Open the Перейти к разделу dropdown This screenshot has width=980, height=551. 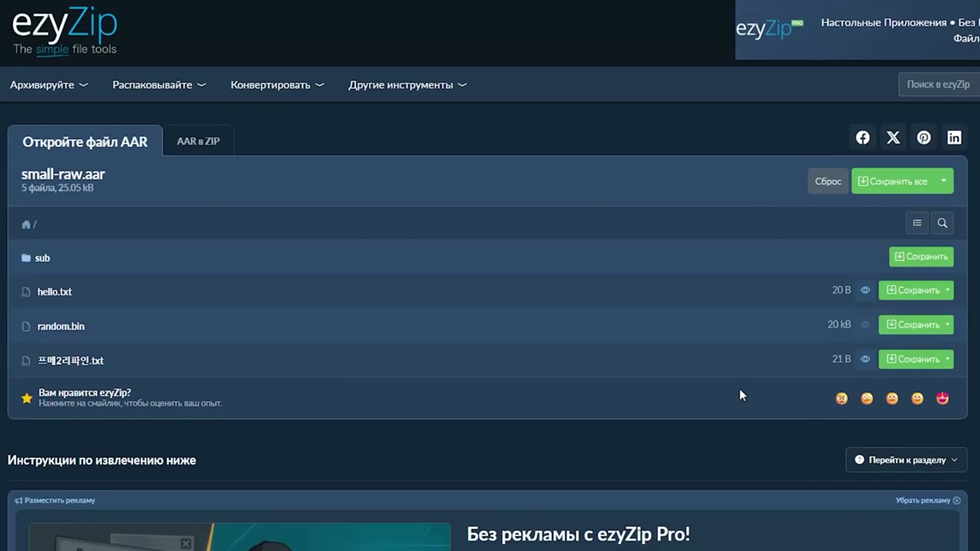906,460
